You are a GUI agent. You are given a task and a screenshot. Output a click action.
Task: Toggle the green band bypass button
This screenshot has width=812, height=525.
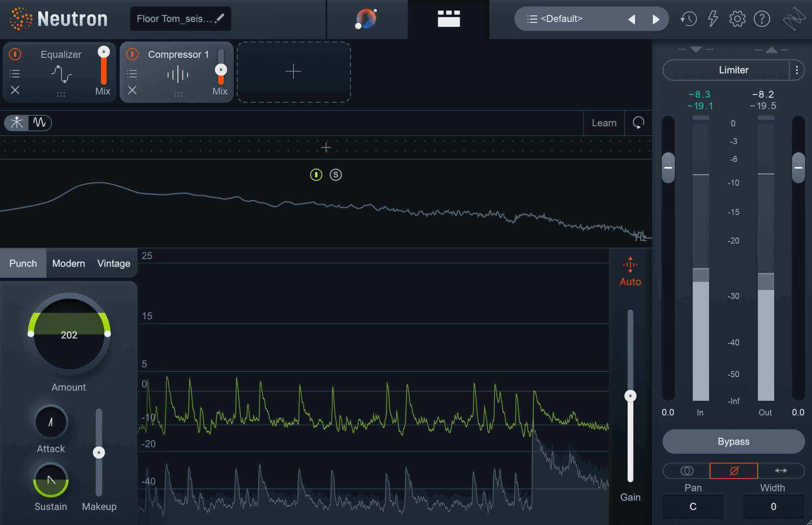(x=316, y=175)
